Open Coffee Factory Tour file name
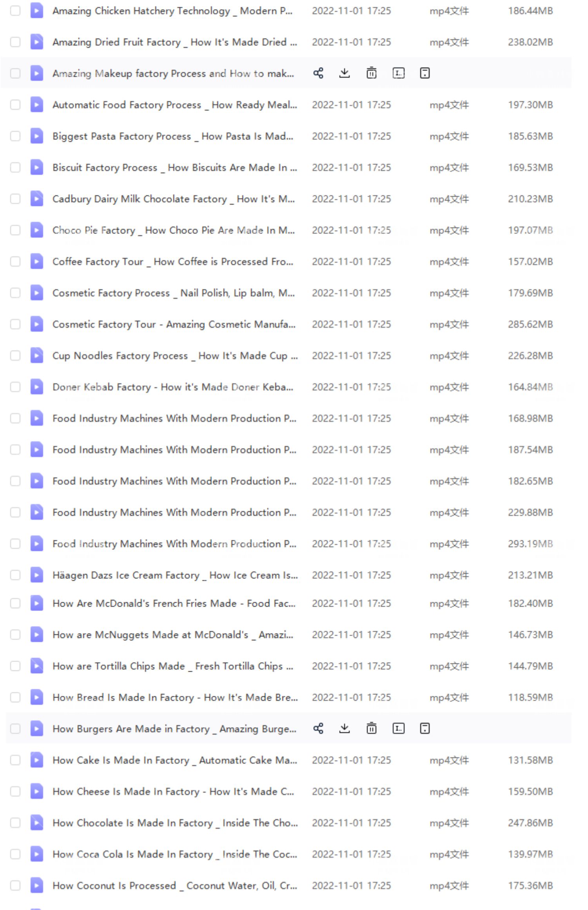The height and width of the screenshot is (910, 588). tap(173, 262)
